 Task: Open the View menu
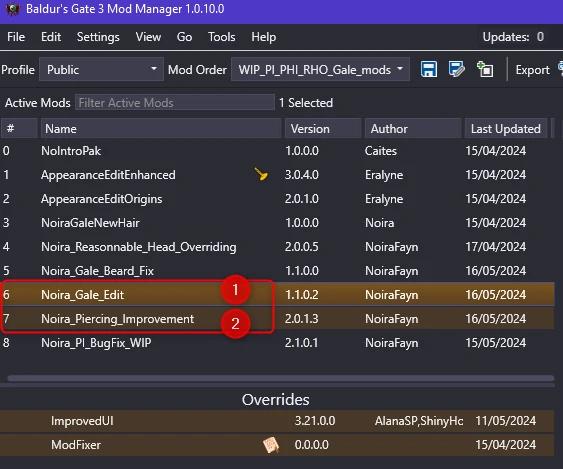click(148, 37)
